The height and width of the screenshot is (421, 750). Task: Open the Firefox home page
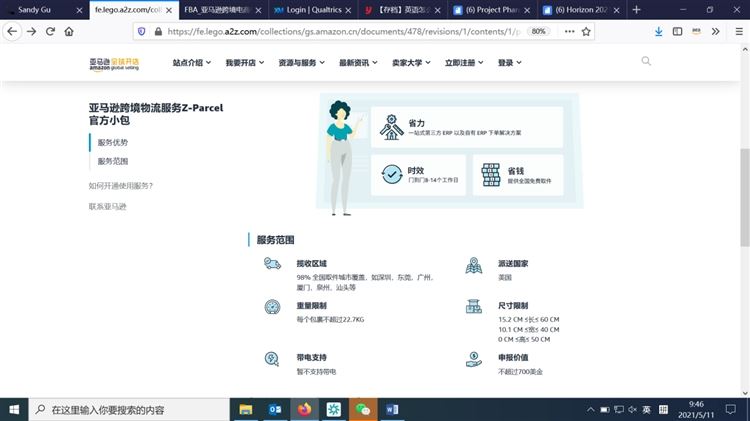point(69,32)
